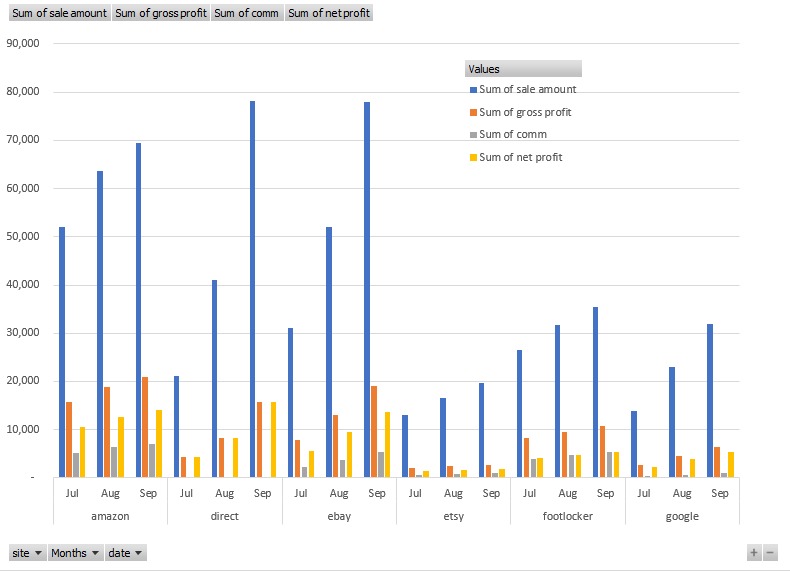
Task: Expand entire field with plus button
Action: [x=754, y=552]
